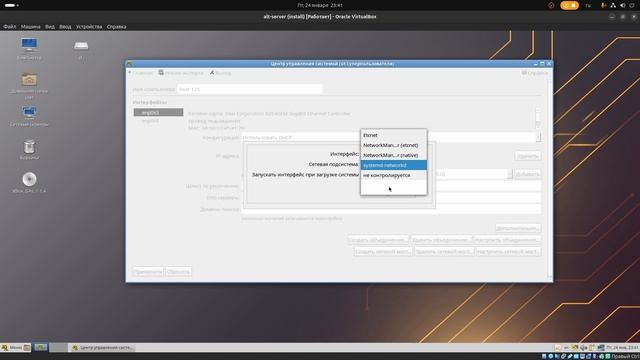This screenshot has height=360, width=640.
Task: Open the clock in the top panel
Action: 320,5
